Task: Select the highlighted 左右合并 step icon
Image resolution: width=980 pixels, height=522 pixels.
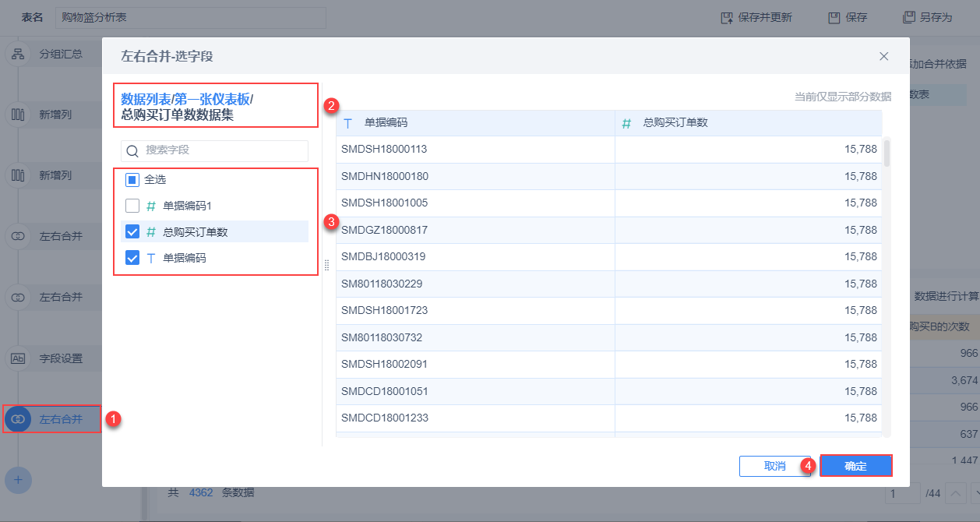Action: (18, 419)
